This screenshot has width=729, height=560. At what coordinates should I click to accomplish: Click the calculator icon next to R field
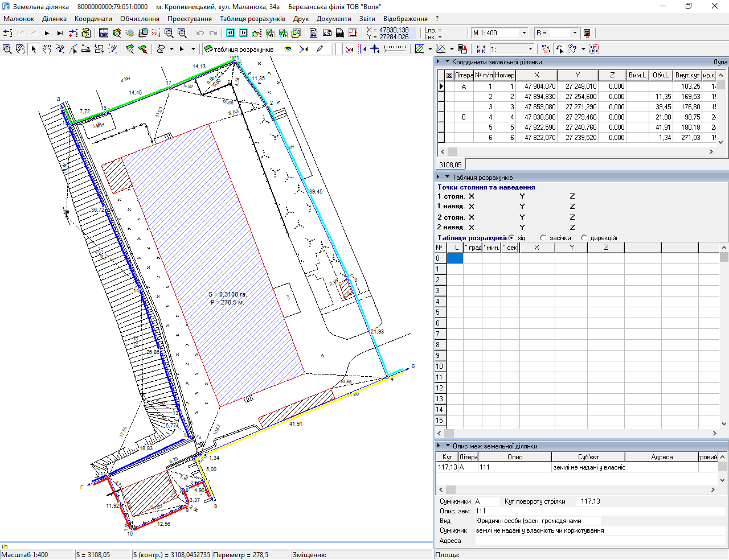pyautogui.click(x=587, y=33)
